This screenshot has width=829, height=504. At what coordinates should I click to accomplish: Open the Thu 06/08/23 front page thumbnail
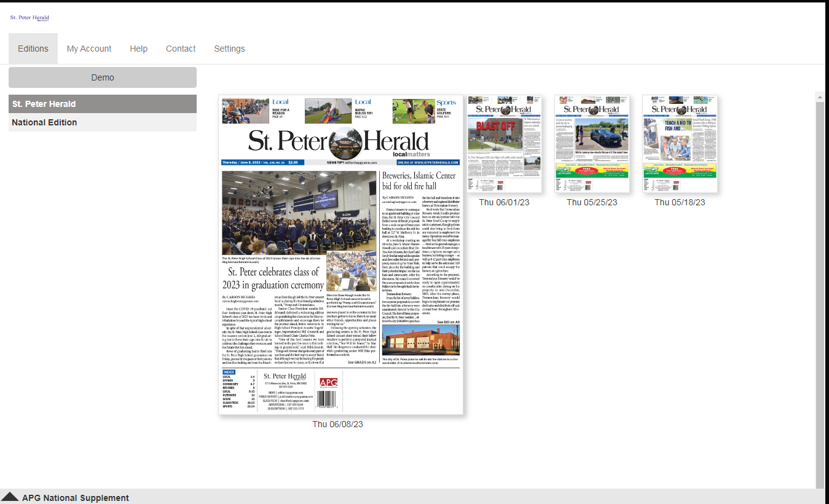pos(341,255)
